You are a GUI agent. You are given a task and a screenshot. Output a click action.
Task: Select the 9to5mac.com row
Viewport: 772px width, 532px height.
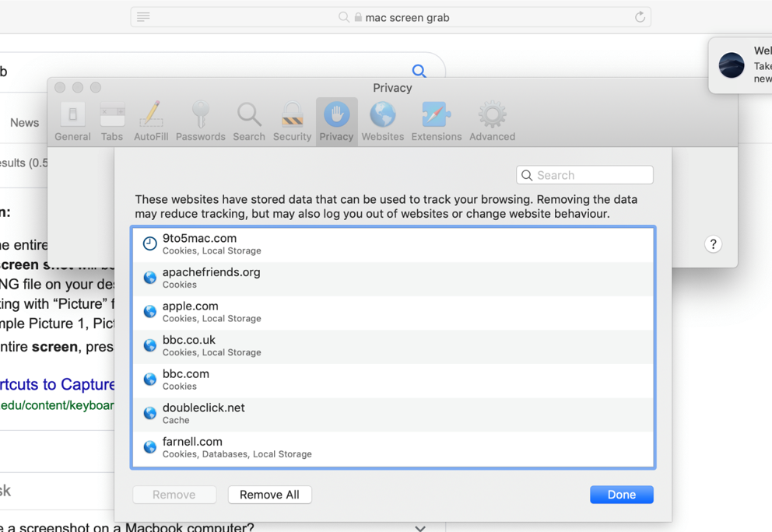coord(393,244)
